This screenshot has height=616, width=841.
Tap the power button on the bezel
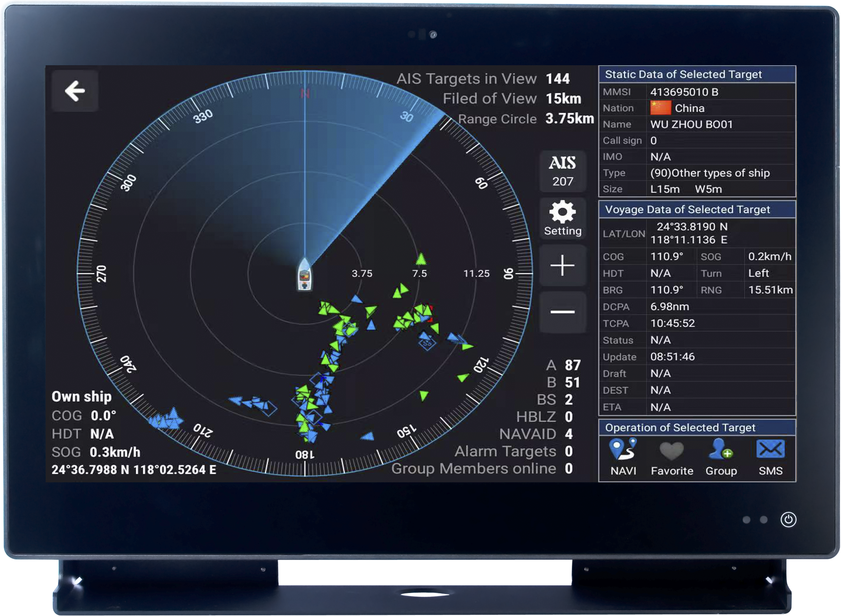pos(788,520)
